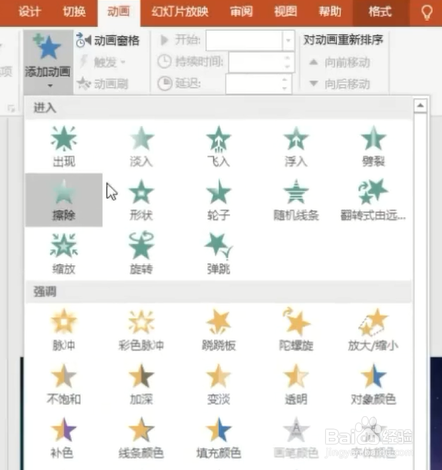
Task: Select the 出现 entrance animation
Action: pyautogui.click(x=64, y=147)
